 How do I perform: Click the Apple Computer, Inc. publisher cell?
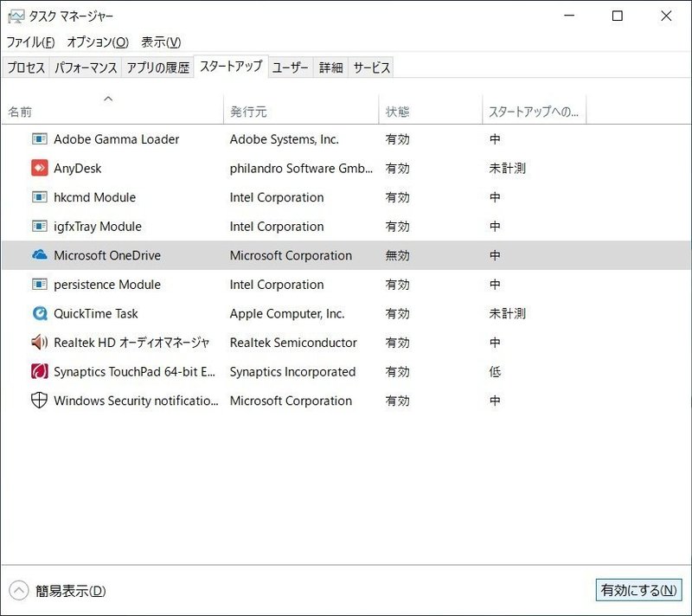(x=287, y=314)
